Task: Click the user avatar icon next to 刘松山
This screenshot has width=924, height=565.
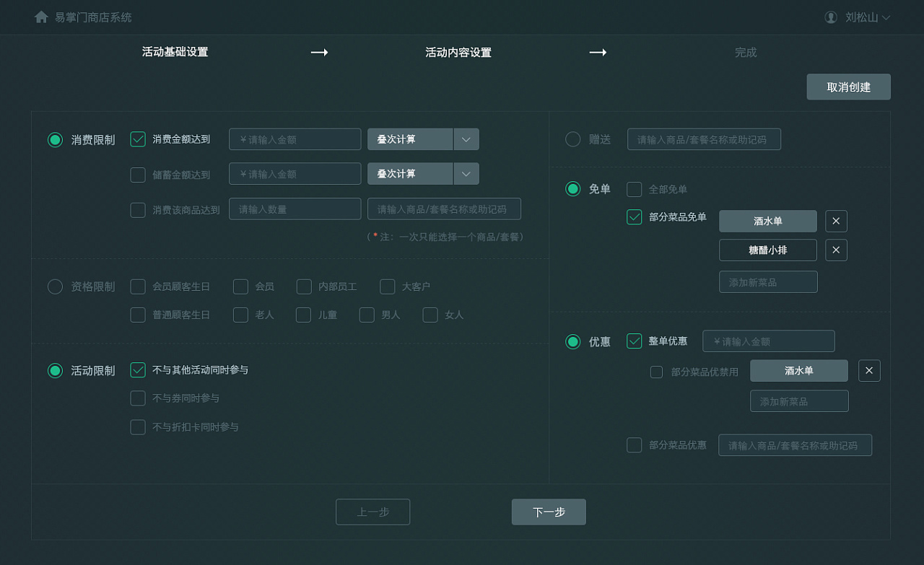Action: pos(831,17)
